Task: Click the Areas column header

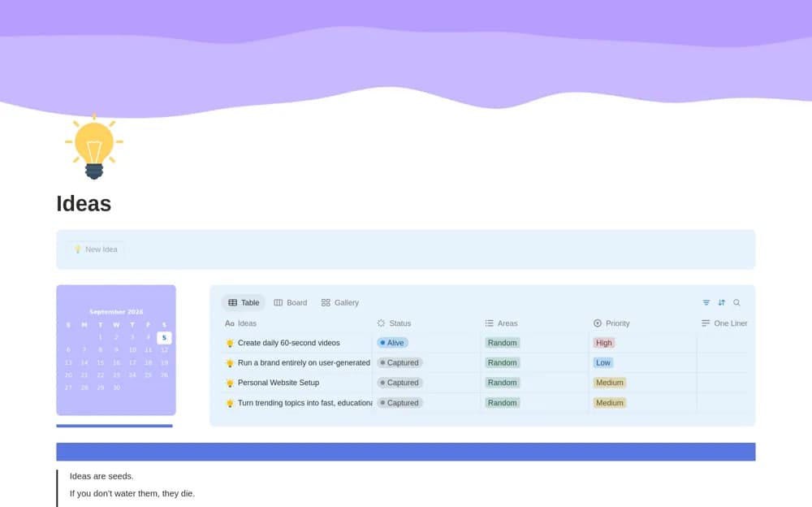Action: [x=501, y=323]
